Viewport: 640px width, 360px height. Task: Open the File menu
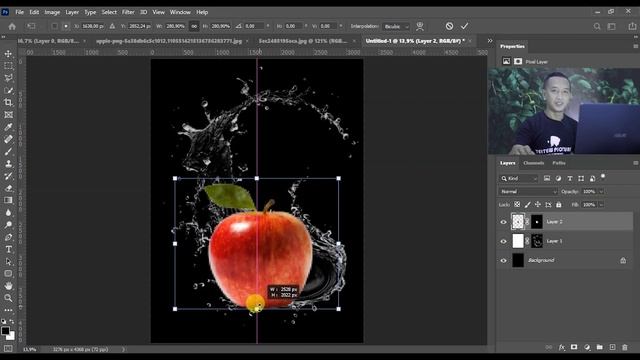(x=19, y=12)
